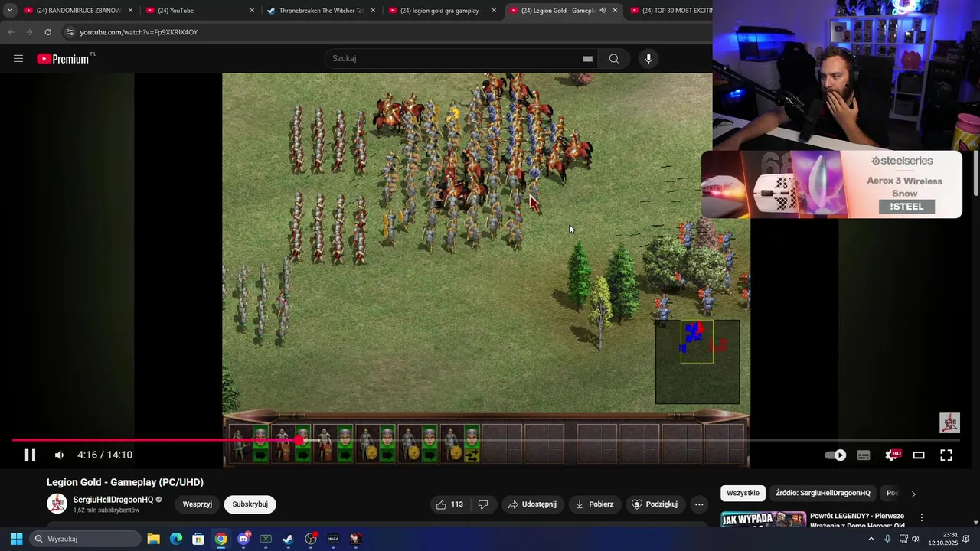The height and width of the screenshot is (551, 980).
Task: Click the channel watermark in video corner
Action: pyautogui.click(x=949, y=423)
